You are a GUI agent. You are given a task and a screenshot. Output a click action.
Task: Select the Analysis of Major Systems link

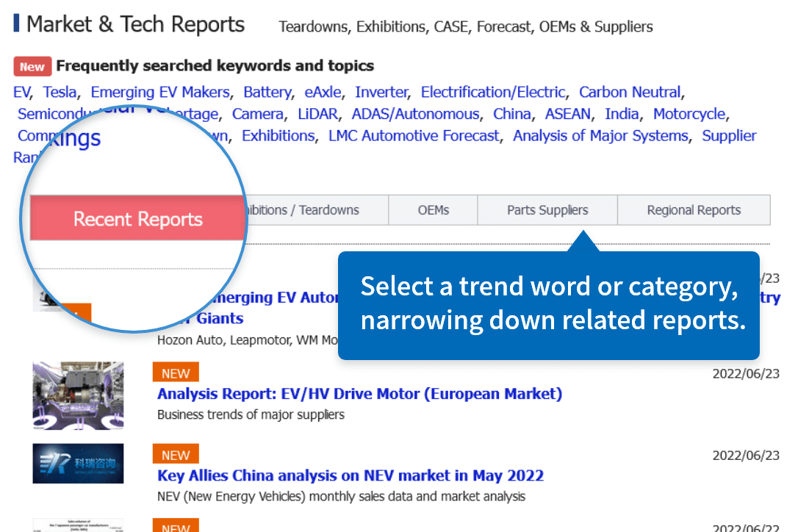click(x=600, y=136)
